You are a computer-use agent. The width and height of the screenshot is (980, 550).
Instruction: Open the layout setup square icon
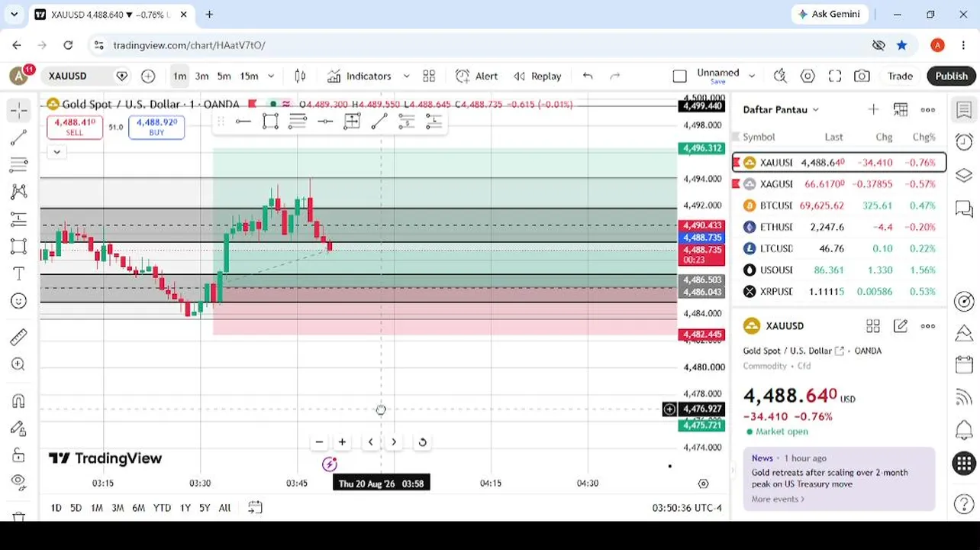679,76
